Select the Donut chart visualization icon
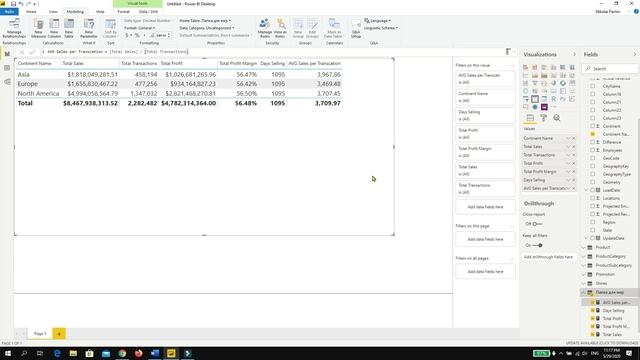Screen dimensions: 640x360 tap(563, 83)
